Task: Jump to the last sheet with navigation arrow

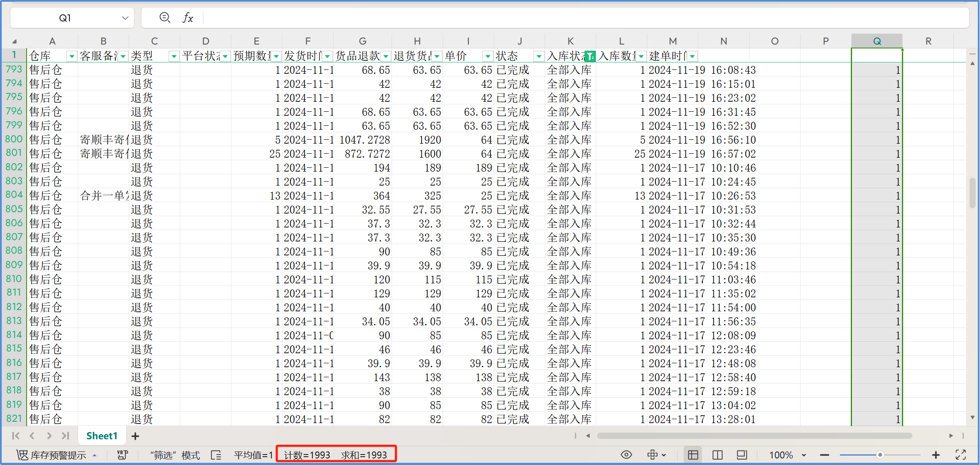Action: (65, 436)
